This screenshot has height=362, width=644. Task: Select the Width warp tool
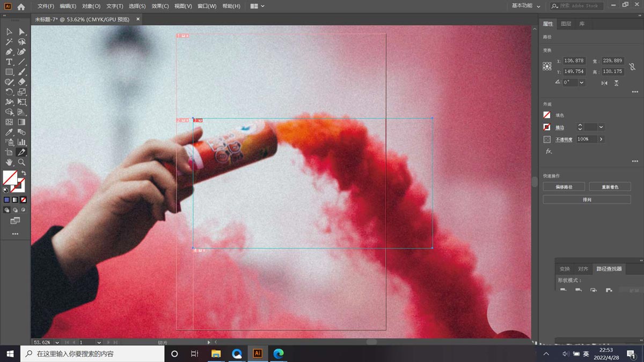tap(9, 102)
